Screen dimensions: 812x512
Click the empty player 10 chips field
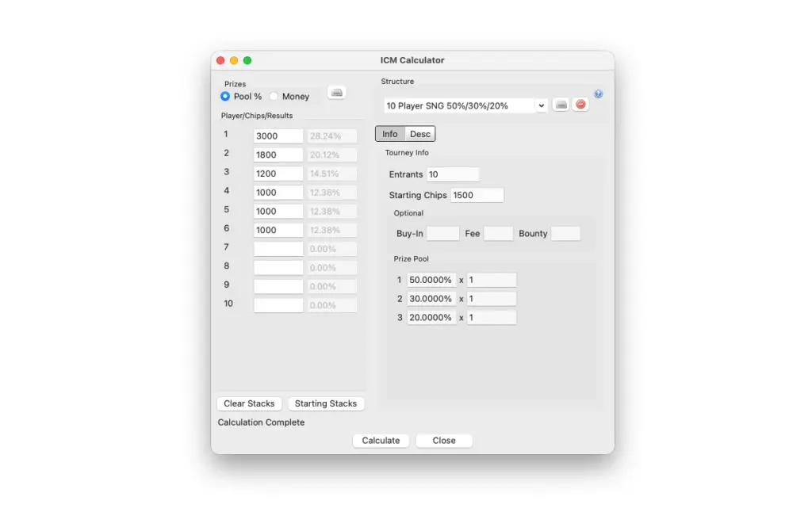coord(278,305)
